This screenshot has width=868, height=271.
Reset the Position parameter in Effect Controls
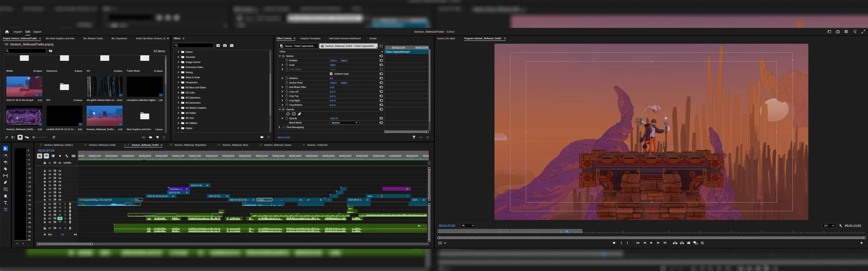coord(381,61)
